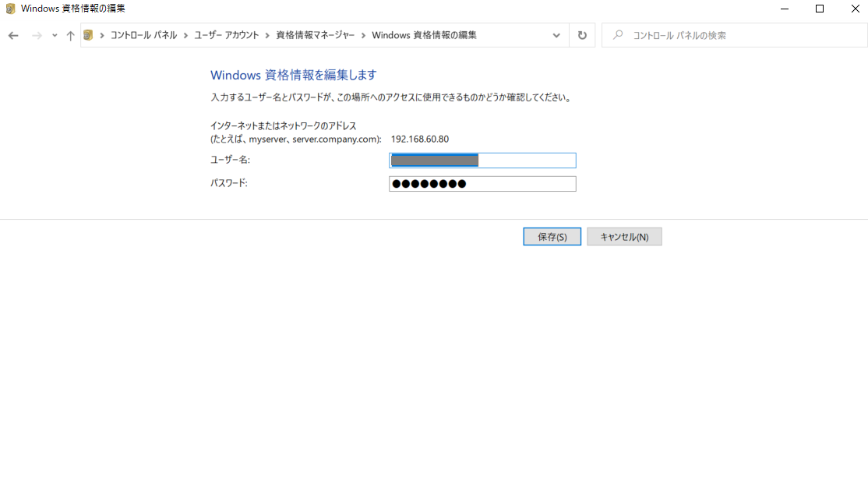868x487 pixels.
Task: Click heading Windows 資格情報を編集します
Action: point(294,75)
